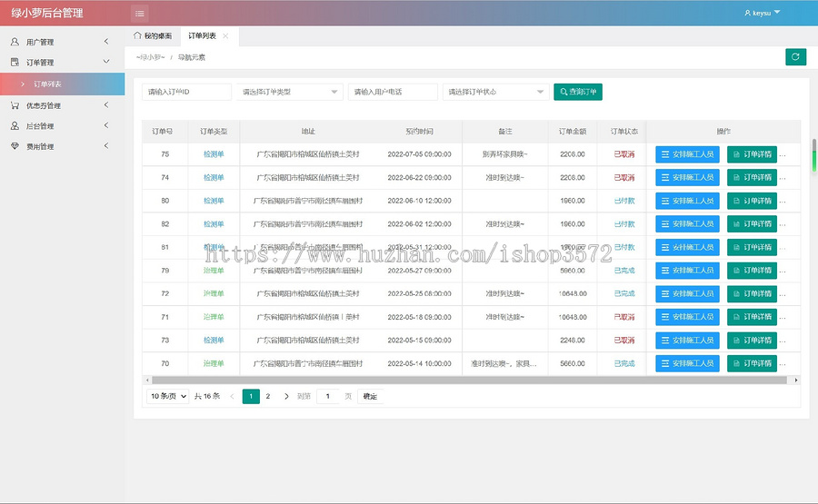Toggle the sidebar menu hamburger icon

140,14
